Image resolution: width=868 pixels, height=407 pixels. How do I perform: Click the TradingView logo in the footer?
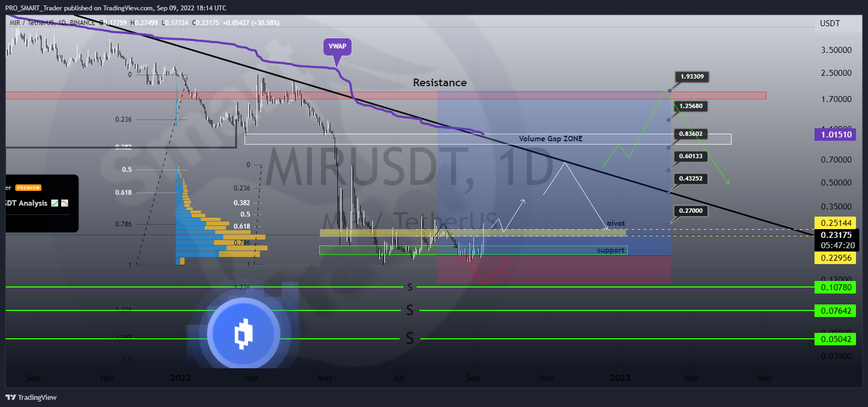[31, 397]
